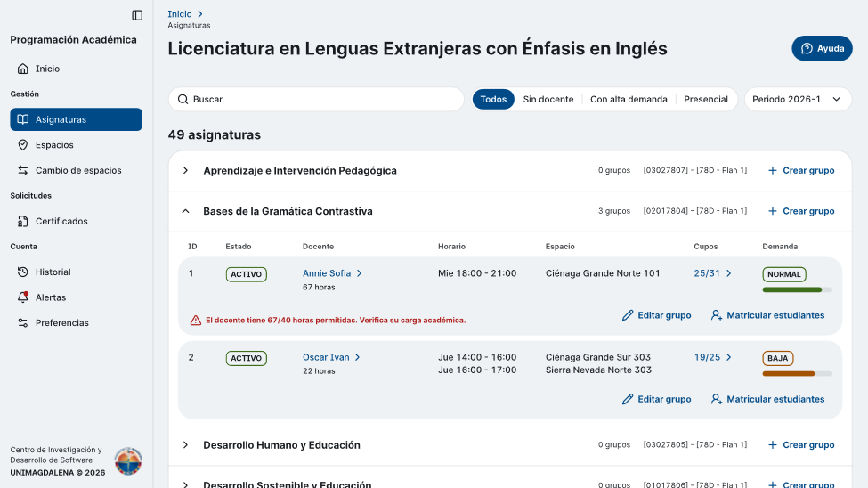Click the Unimagdalena logo in the footer
Viewport: 868px width, 488px height.
pyautogui.click(x=128, y=461)
